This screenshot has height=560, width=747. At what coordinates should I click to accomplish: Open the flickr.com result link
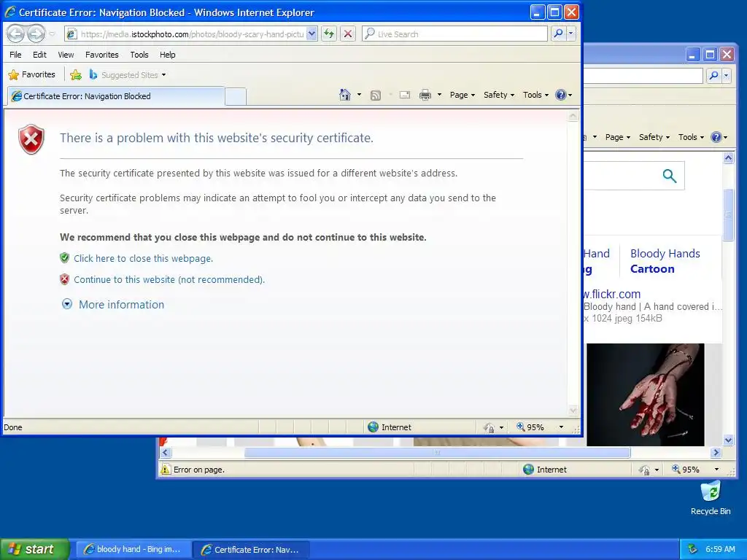(612, 294)
